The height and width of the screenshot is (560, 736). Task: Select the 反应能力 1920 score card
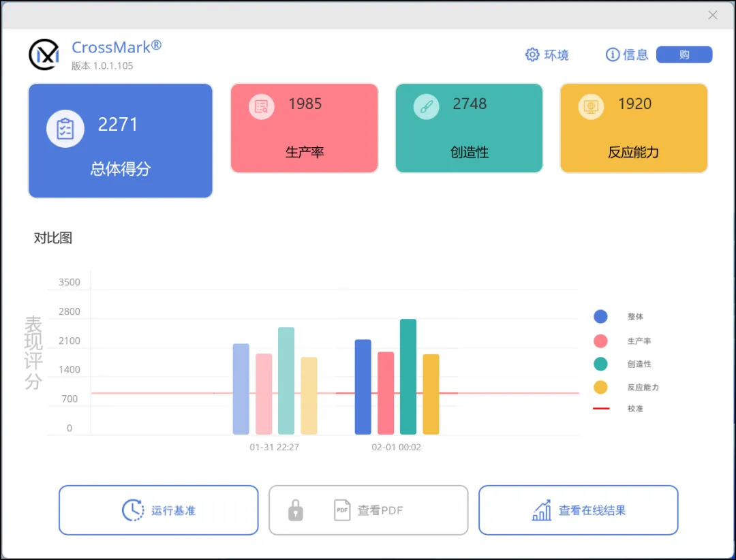[634, 128]
